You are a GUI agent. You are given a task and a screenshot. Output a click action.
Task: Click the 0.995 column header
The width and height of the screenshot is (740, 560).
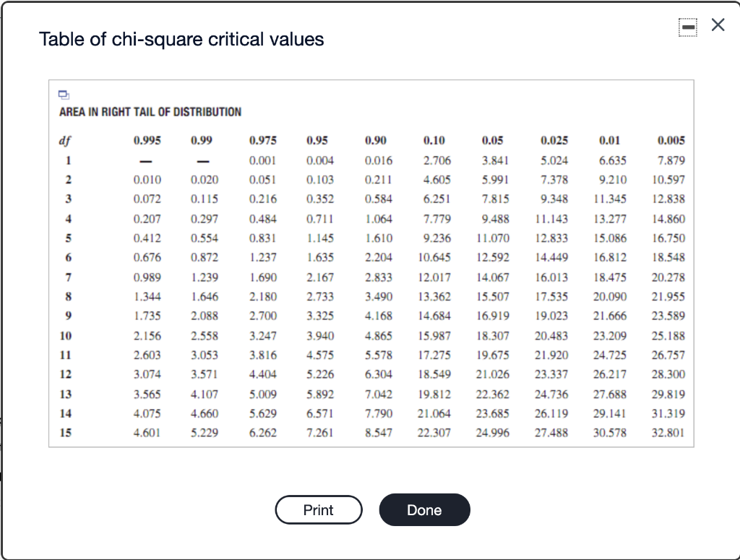click(x=147, y=140)
